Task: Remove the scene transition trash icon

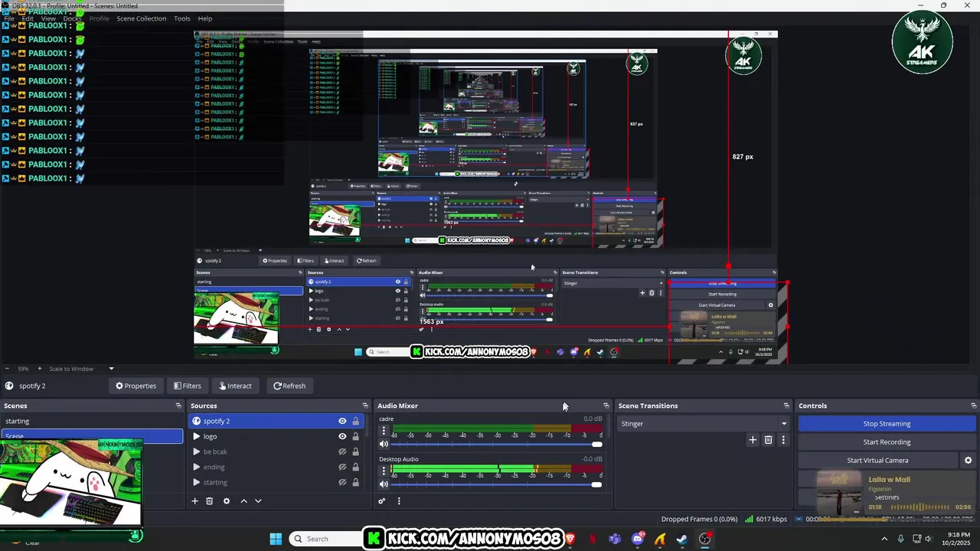Action: [x=768, y=440]
